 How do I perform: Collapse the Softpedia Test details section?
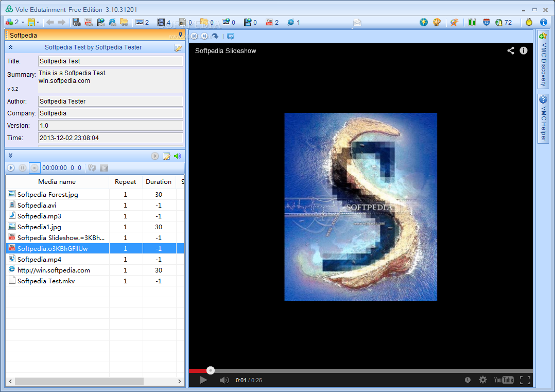pos(11,47)
